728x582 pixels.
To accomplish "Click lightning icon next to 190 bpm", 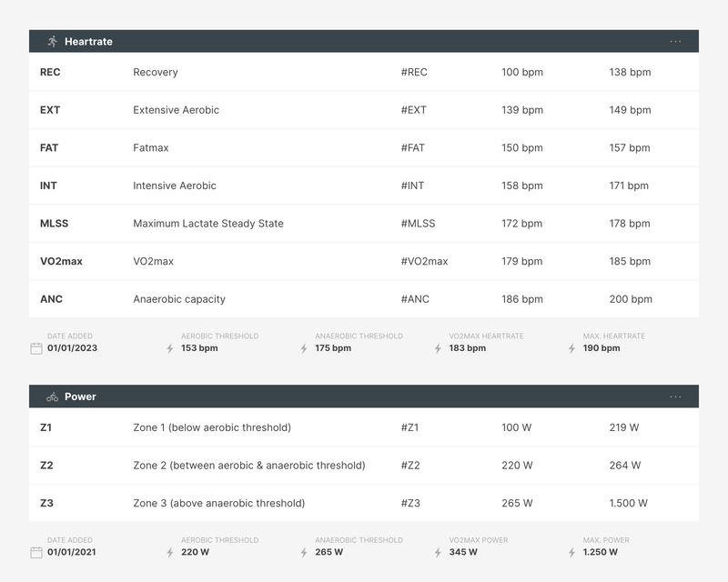I will [572, 348].
